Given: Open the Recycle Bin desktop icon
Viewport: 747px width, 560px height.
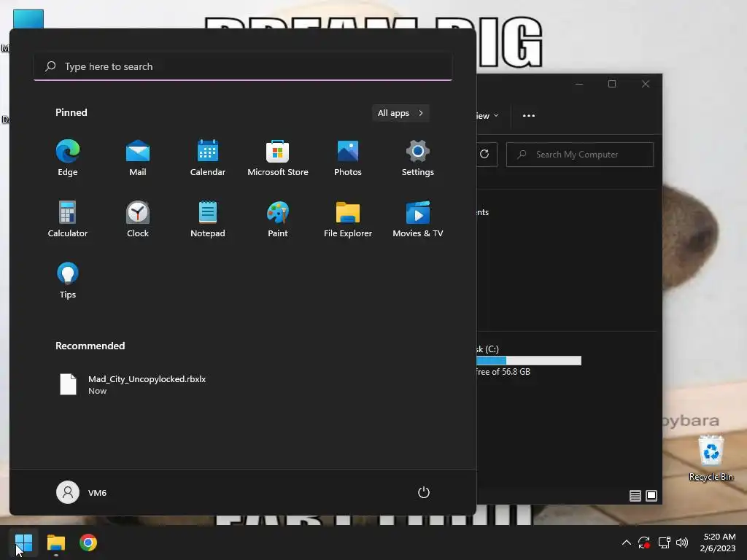Looking at the screenshot, I should tap(711, 458).
